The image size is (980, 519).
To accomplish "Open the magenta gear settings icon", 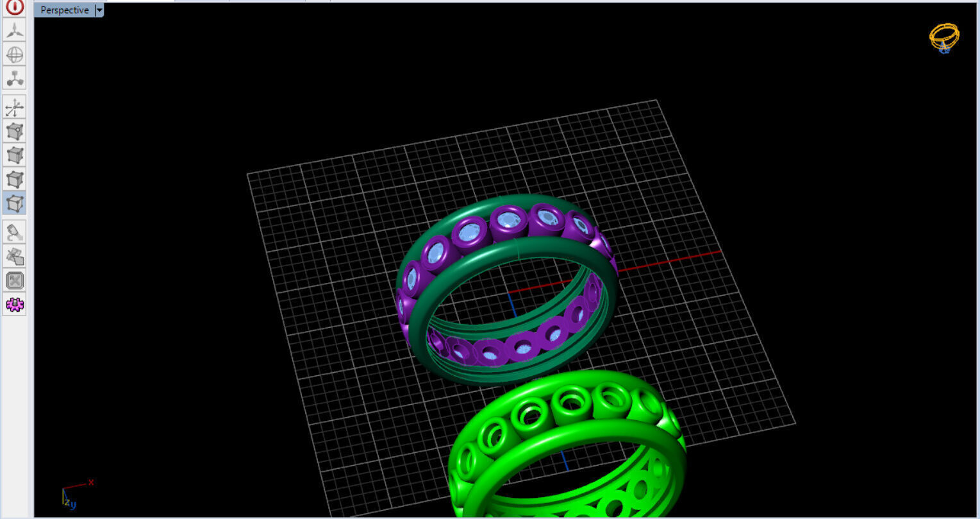I will click(15, 305).
